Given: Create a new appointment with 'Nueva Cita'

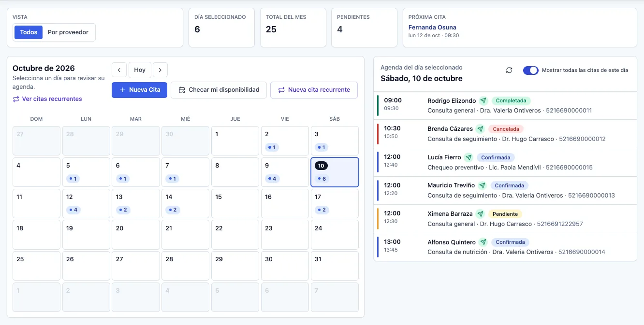Looking at the screenshot, I should click(x=139, y=90).
